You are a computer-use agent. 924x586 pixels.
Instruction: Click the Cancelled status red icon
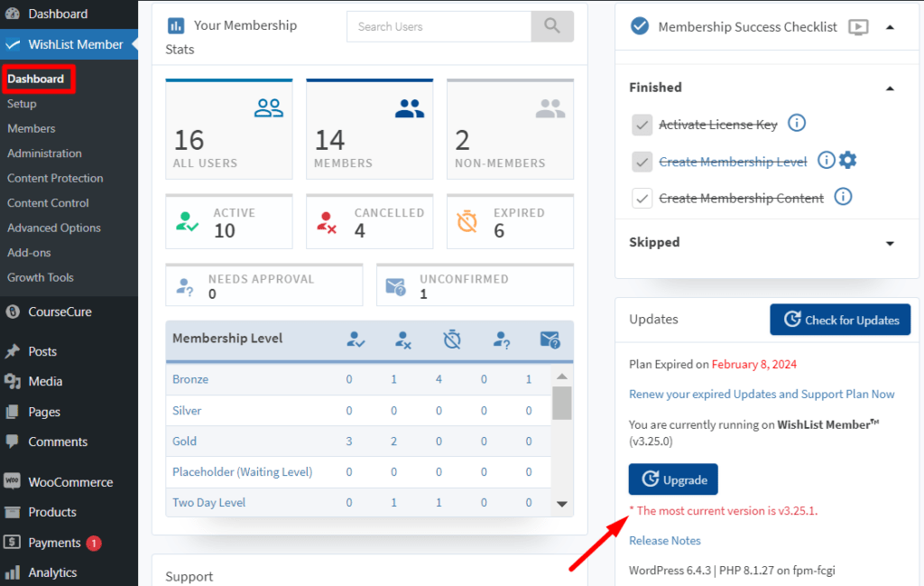327,222
